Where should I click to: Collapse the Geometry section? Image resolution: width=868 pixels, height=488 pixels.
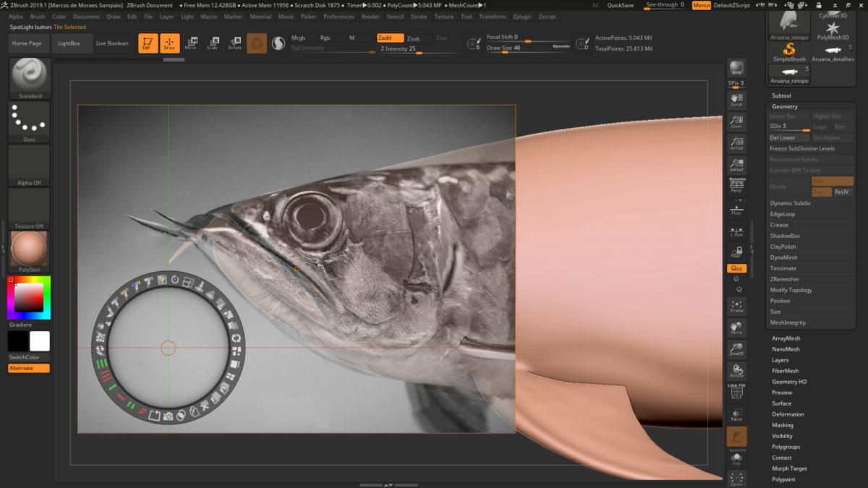[784, 106]
